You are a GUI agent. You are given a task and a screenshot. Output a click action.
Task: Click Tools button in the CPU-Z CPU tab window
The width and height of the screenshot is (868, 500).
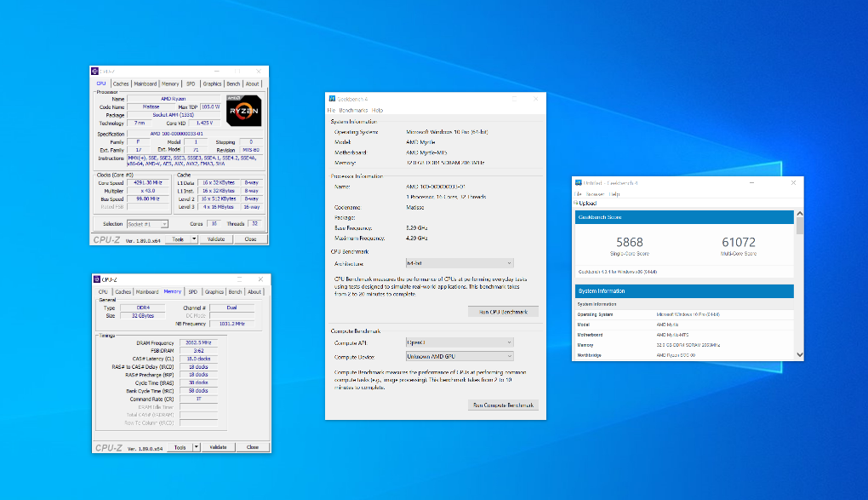coord(178,239)
